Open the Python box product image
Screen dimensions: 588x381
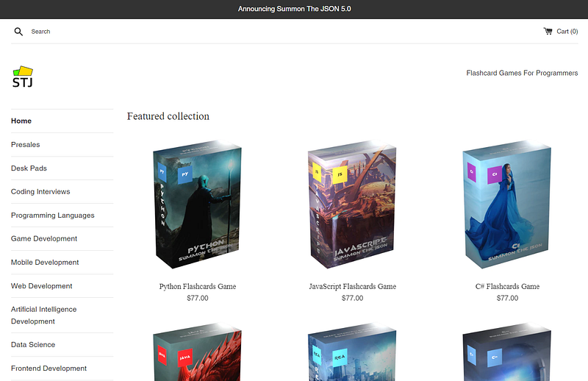[197, 204]
